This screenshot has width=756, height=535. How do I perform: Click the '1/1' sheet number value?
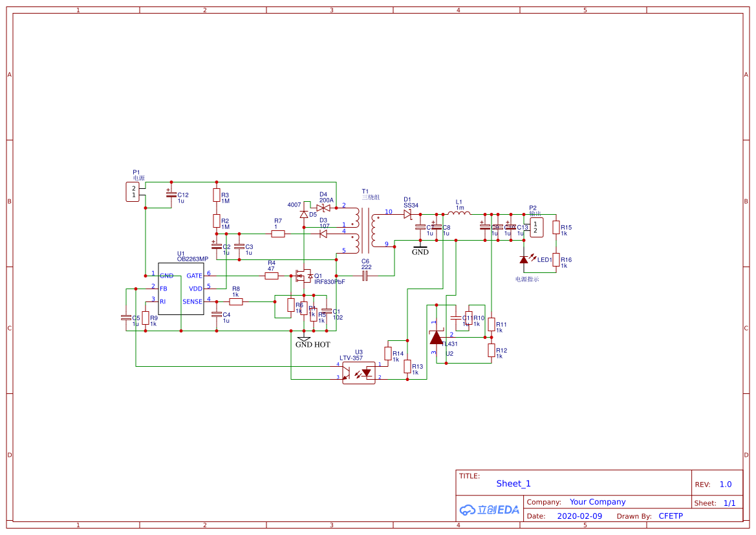729,503
